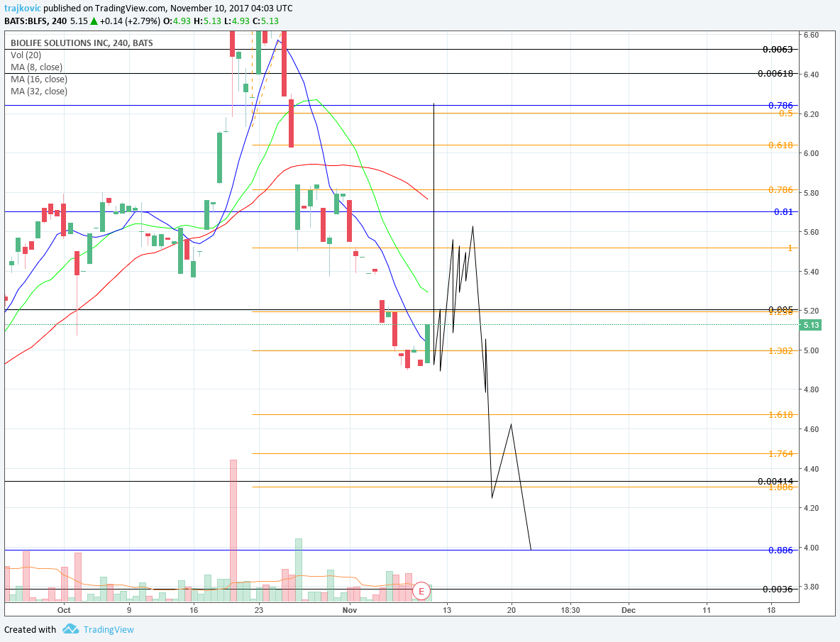Click the +0.14 (+2.79%) change value
This screenshot has height=642, width=840.
pos(130,21)
